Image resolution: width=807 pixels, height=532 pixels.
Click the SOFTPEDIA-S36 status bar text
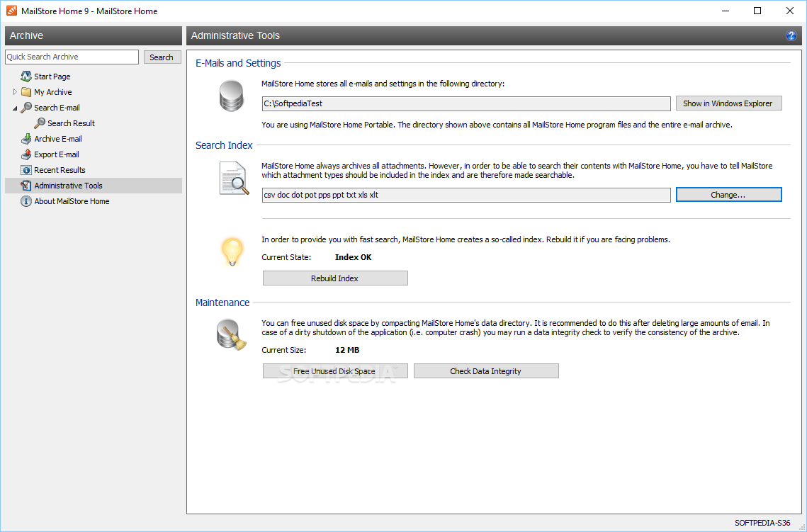pyautogui.click(x=762, y=523)
